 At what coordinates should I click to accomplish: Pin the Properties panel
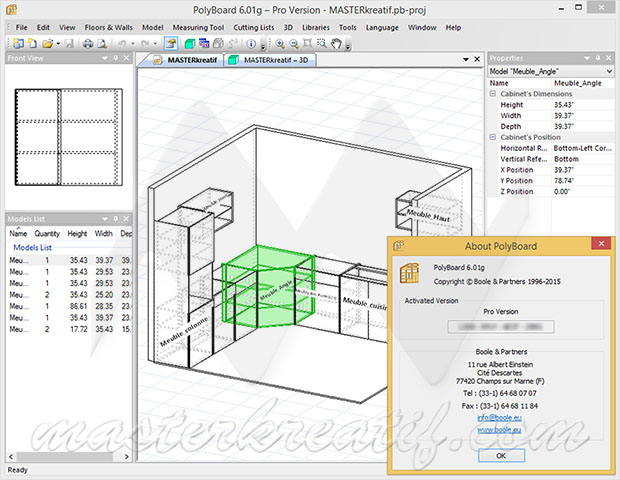pos(598,58)
